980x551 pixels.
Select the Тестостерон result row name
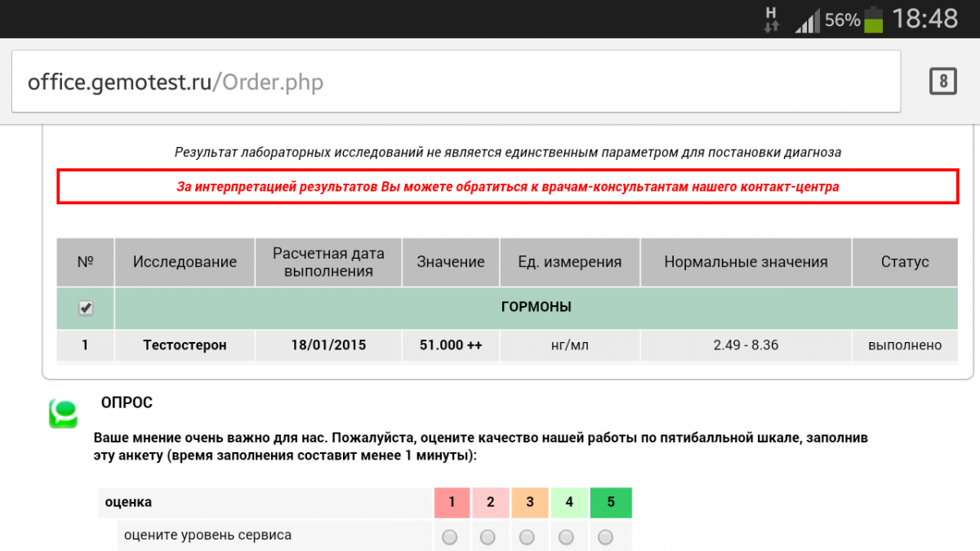pos(185,345)
